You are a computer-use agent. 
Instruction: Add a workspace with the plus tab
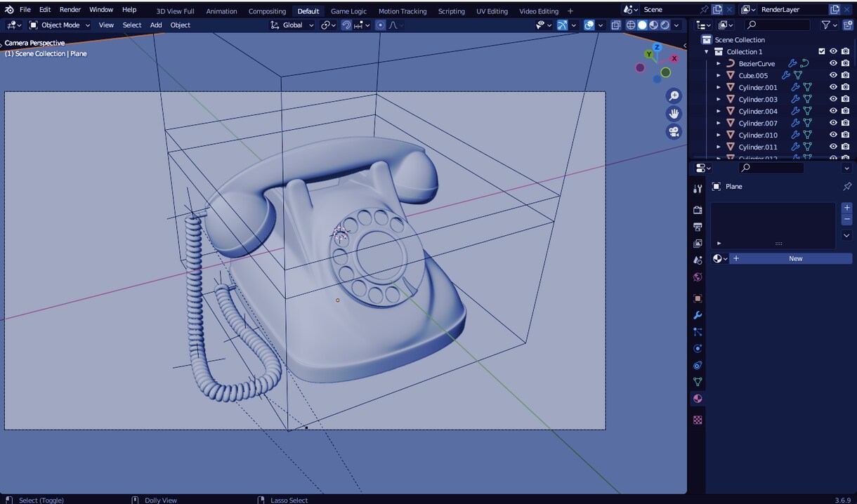coord(570,11)
